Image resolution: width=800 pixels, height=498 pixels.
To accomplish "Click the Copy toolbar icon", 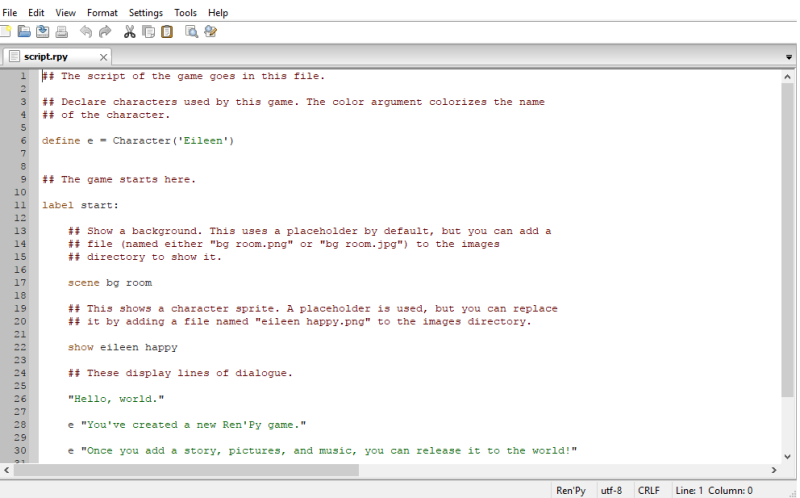I will pyautogui.click(x=148, y=32).
